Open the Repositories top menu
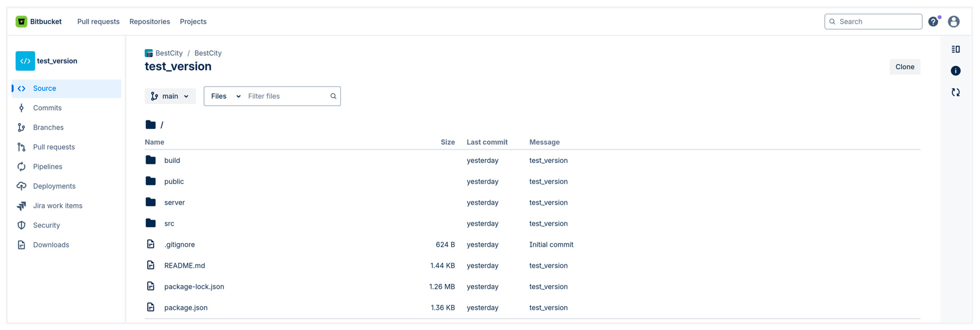 (150, 22)
